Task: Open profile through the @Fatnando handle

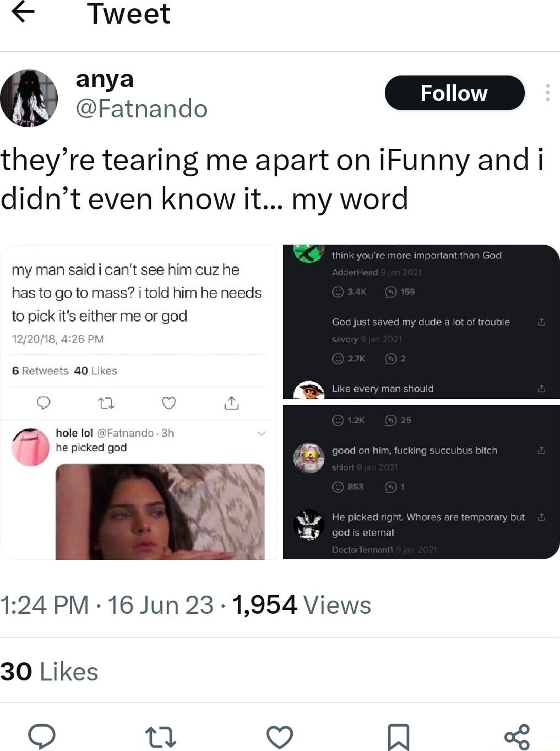Action: pyautogui.click(x=142, y=109)
